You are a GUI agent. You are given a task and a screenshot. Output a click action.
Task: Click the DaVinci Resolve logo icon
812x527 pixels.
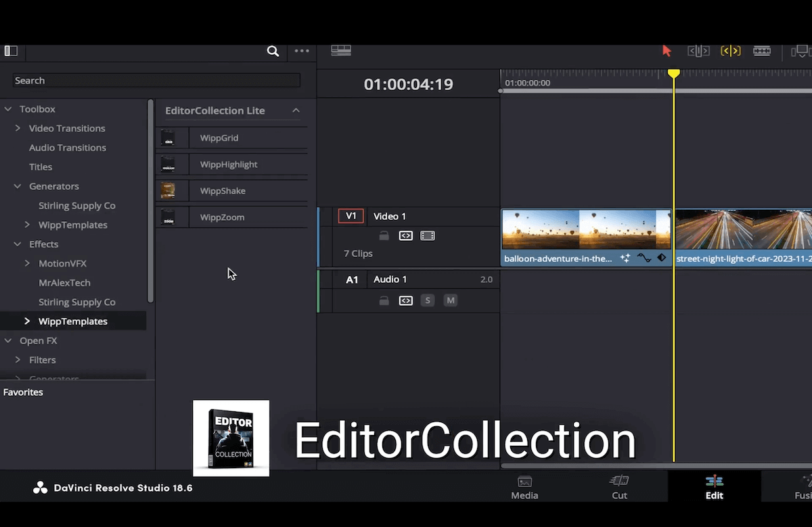[x=40, y=488]
